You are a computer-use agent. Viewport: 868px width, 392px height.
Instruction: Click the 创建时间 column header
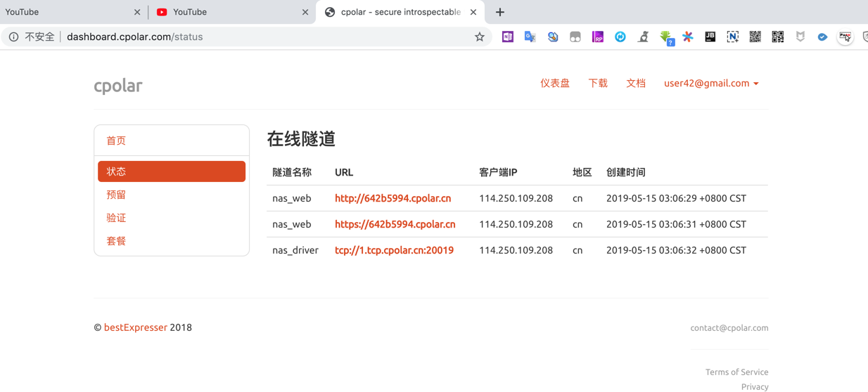(x=626, y=172)
